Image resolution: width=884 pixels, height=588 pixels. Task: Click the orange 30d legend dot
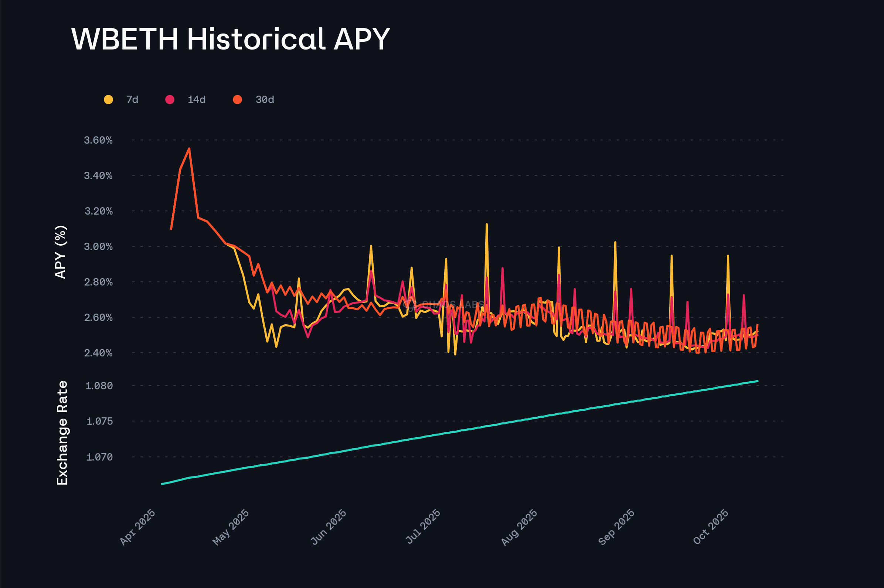tap(237, 99)
